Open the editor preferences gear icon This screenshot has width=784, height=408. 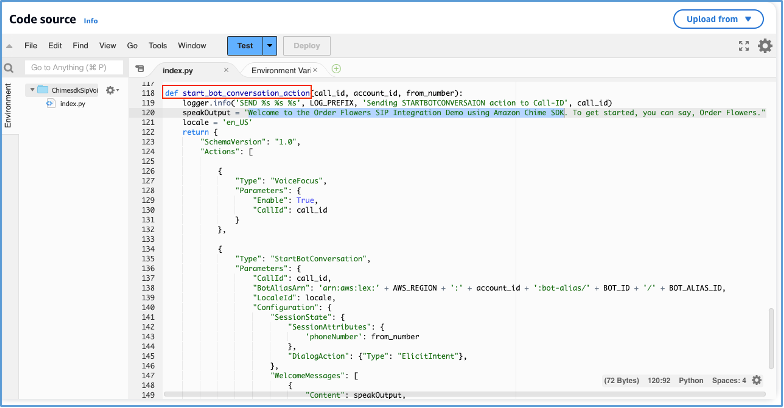[765, 46]
